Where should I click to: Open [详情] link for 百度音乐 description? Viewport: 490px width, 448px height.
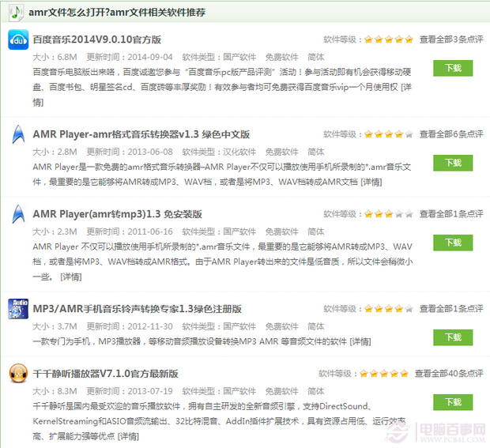(406, 87)
